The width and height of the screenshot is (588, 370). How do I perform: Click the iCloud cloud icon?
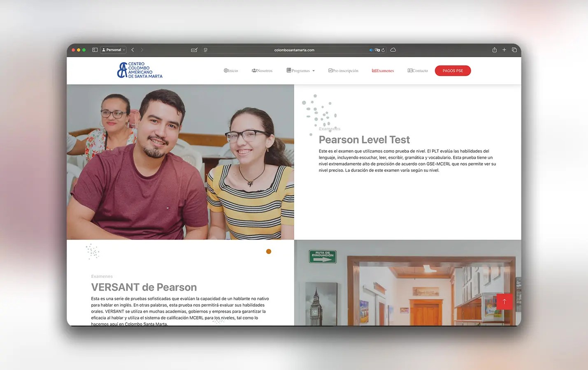pos(393,50)
